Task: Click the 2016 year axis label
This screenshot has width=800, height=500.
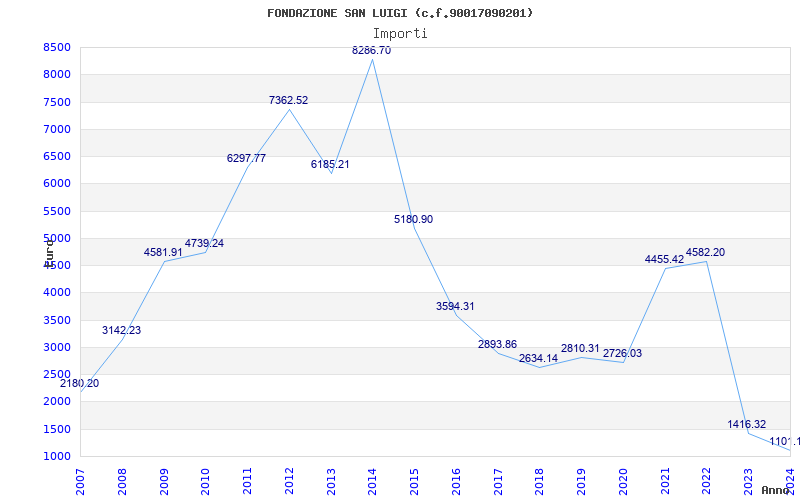Action: pyautogui.click(x=456, y=482)
